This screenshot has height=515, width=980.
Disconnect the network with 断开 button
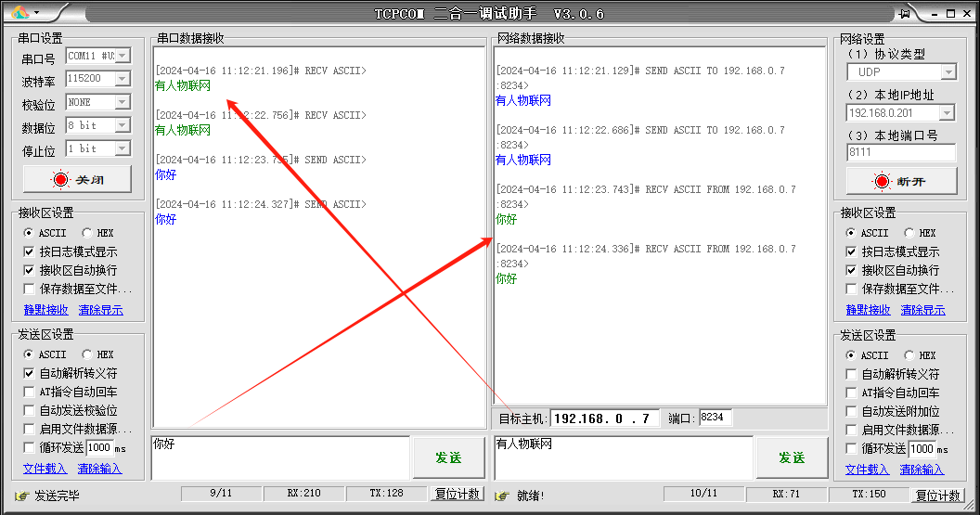(x=897, y=181)
